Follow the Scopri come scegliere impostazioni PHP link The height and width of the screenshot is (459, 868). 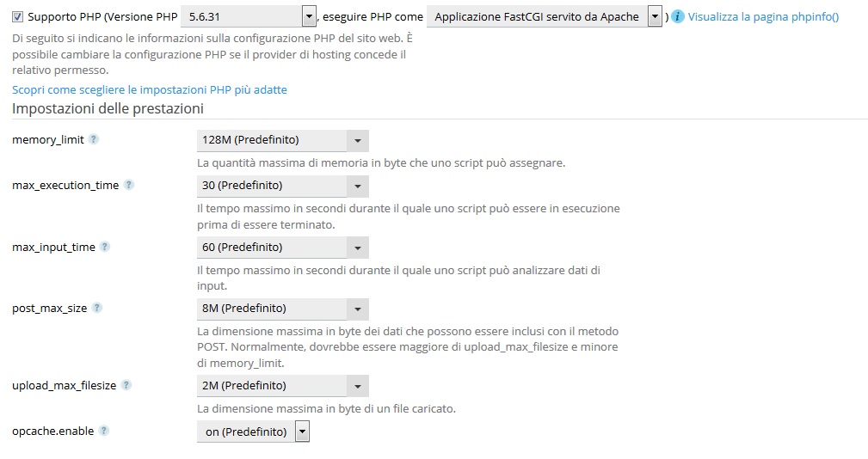pos(150,89)
